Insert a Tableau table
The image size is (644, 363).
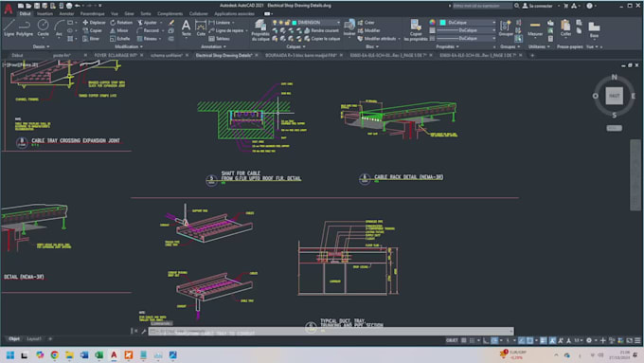220,39
